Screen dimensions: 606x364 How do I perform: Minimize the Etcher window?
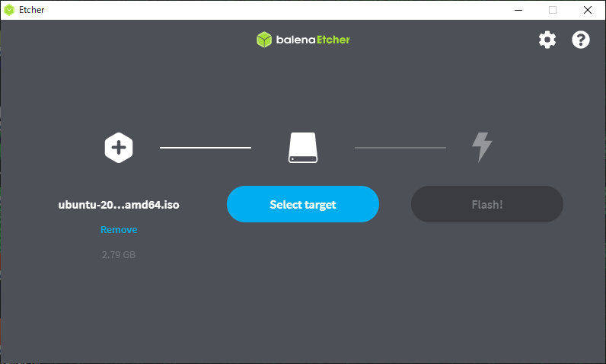[x=518, y=10]
